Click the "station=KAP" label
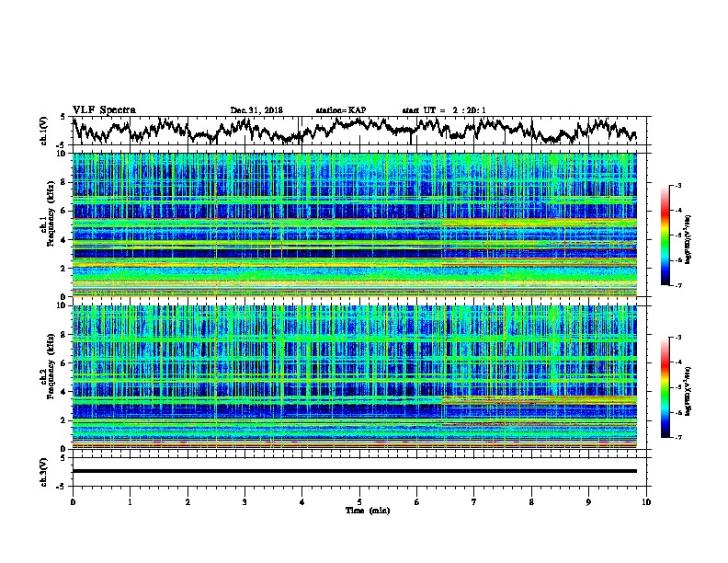The width and height of the screenshot is (728, 563). pos(341,110)
